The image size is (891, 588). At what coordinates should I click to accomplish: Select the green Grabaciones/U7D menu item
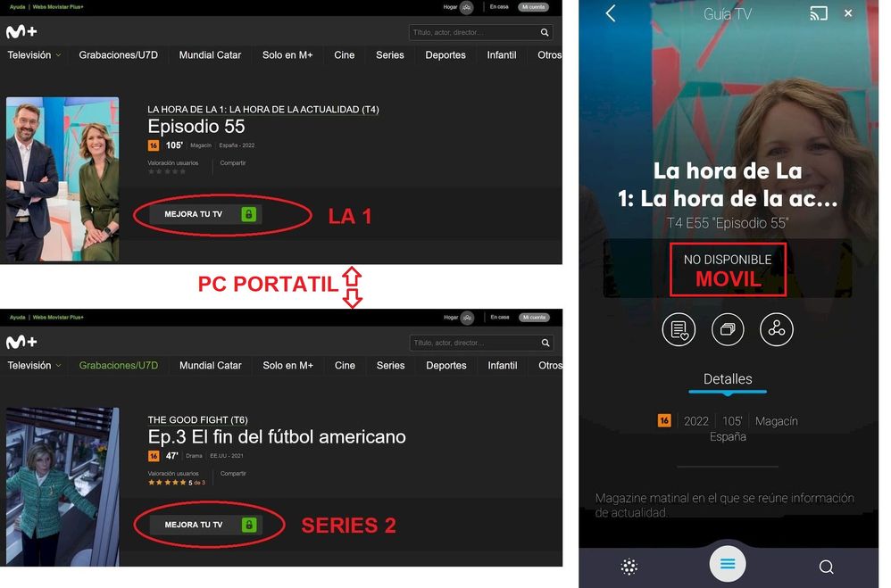pyautogui.click(x=119, y=365)
